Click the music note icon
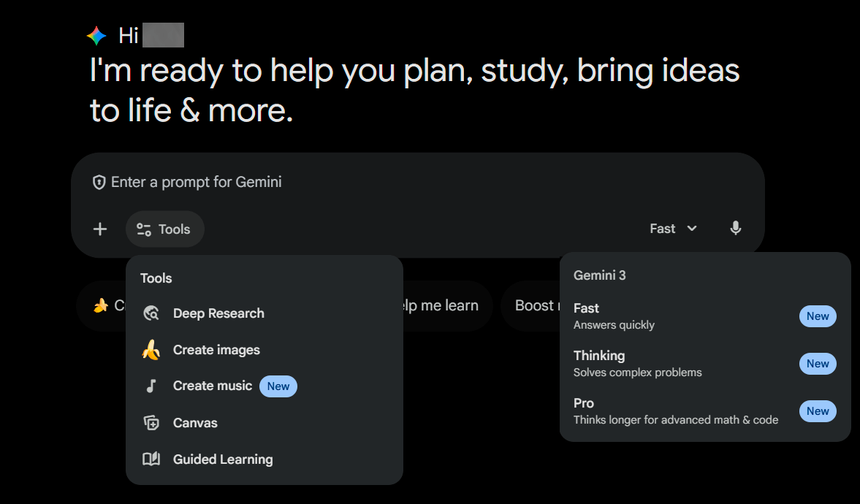 pyautogui.click(x=151, y=386)
